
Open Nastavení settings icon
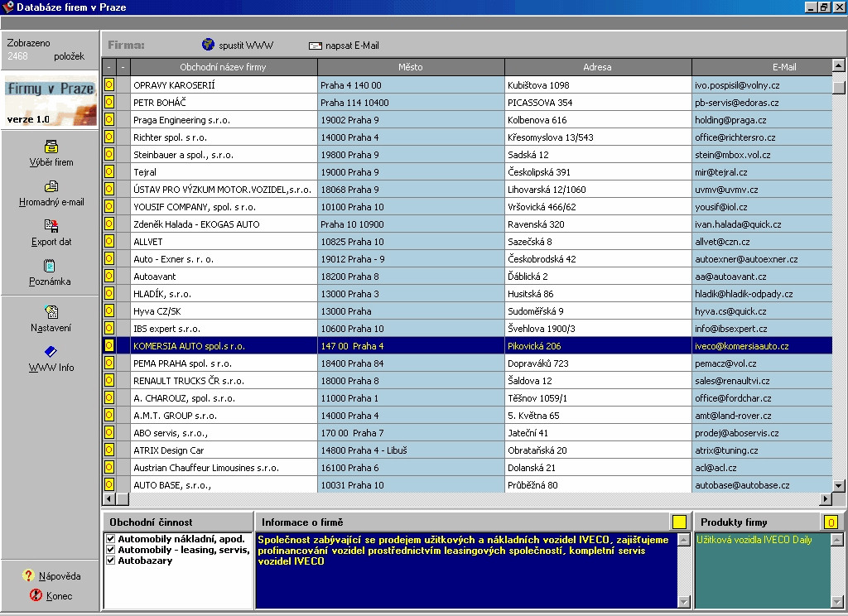pos(51,311)
